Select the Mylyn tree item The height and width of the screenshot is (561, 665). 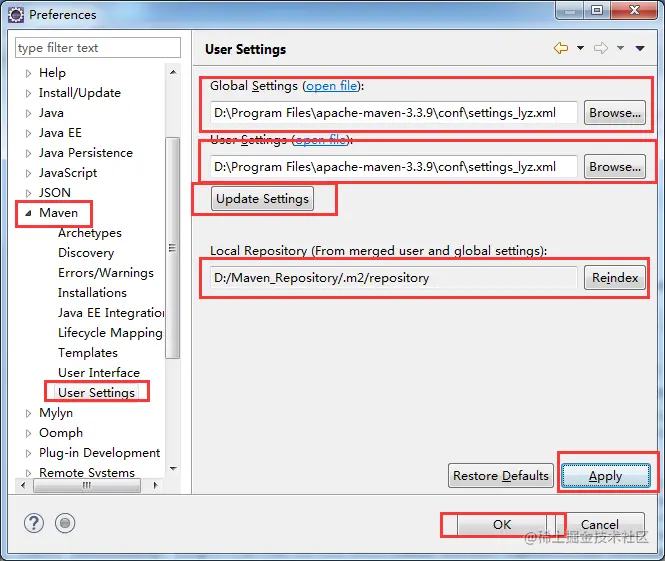click(56, 413)
